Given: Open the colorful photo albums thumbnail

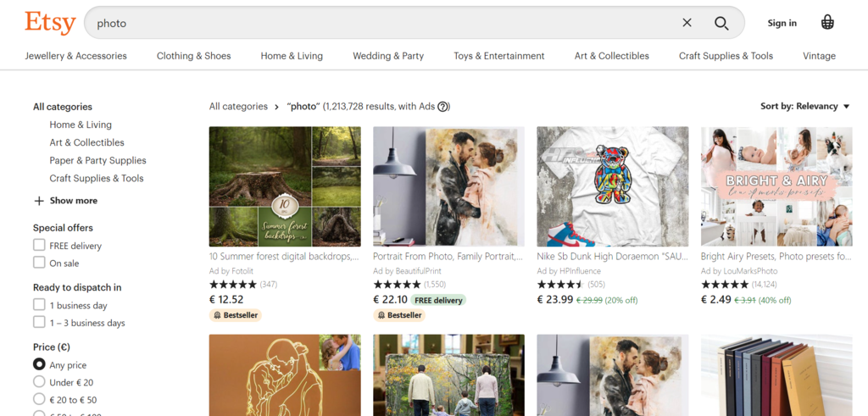Looking at the screenshot, I should [776, 375].
